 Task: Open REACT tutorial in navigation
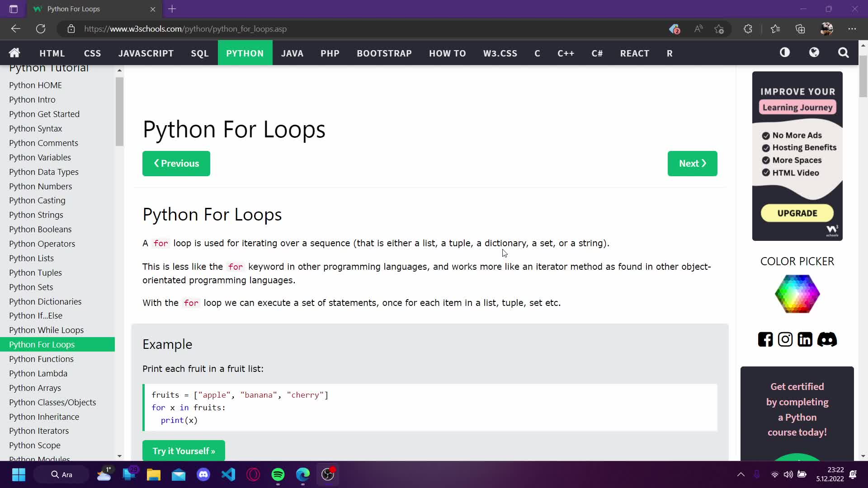[635, 53]
